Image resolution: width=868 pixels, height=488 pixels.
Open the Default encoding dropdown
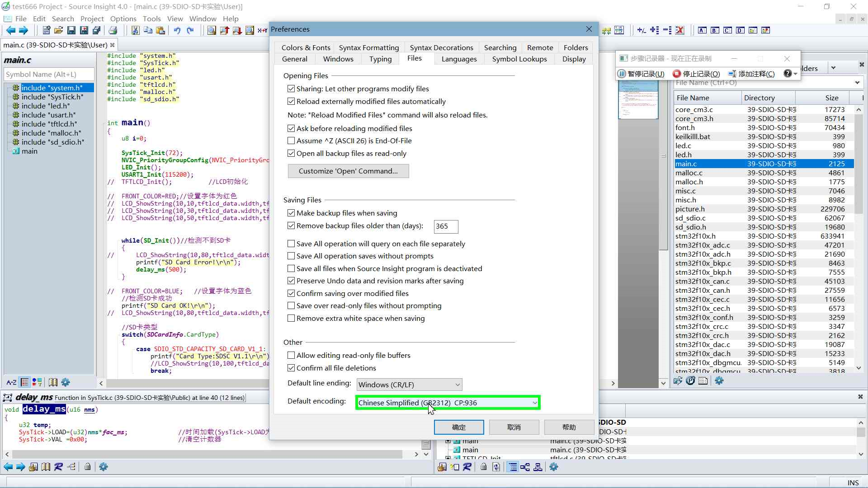pos(448,403)
